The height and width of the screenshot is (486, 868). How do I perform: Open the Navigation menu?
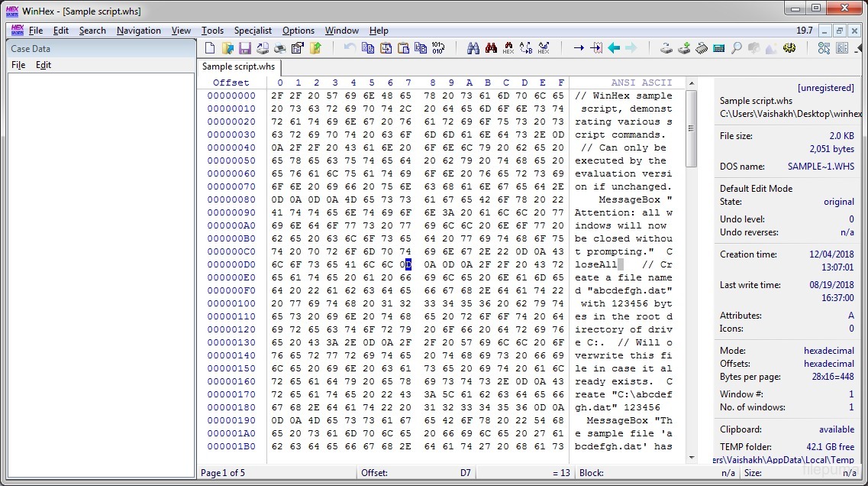pos(138,31)
